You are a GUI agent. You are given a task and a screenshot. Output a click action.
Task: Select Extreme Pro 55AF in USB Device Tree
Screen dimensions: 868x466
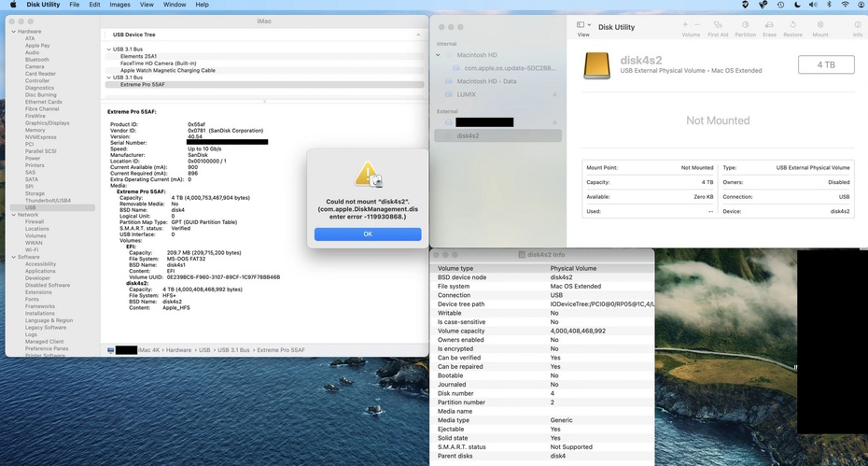point(265,85)
